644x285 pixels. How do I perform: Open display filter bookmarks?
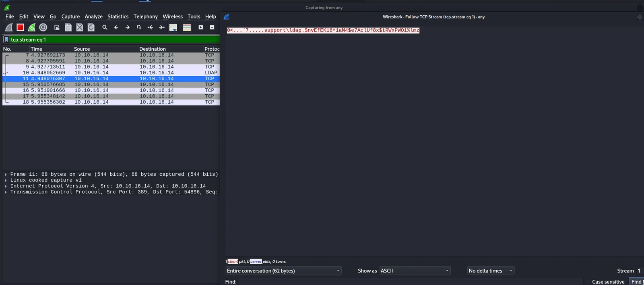click(x=6, y=40)
